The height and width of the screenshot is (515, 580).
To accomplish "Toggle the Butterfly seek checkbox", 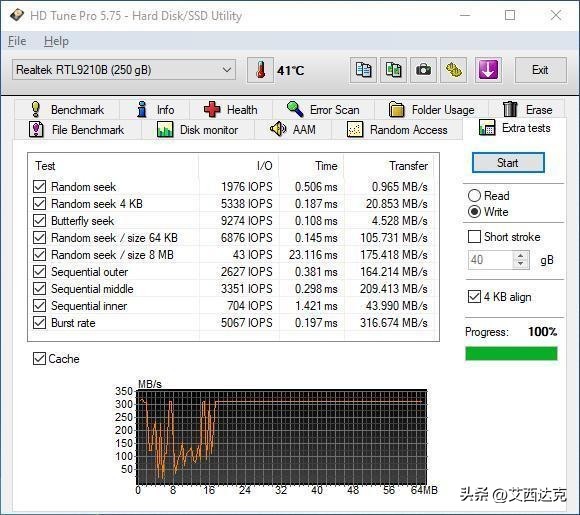I will click(x=40, y=221).
